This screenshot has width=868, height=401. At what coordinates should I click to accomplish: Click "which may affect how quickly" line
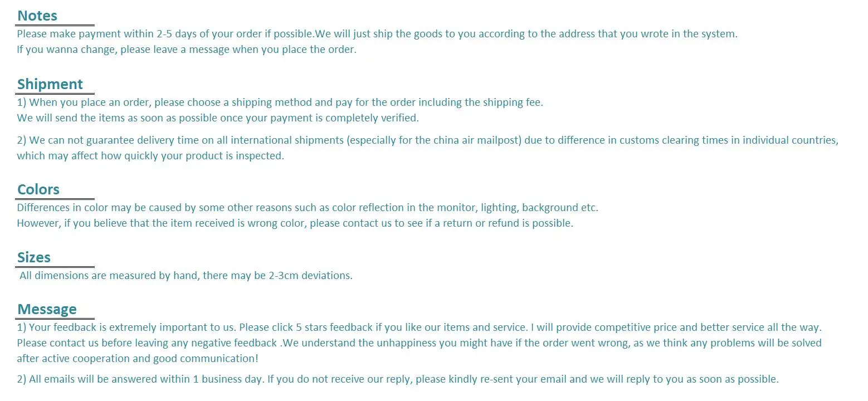coord(150,156)
